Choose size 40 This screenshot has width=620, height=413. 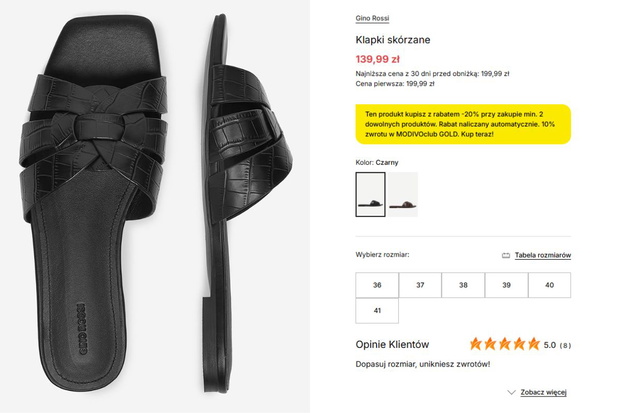[x=549, y=285]
